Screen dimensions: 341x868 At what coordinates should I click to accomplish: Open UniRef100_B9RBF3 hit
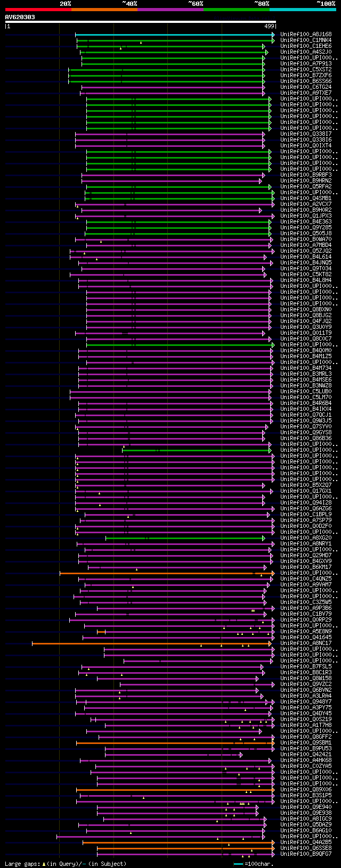[306, 175]
